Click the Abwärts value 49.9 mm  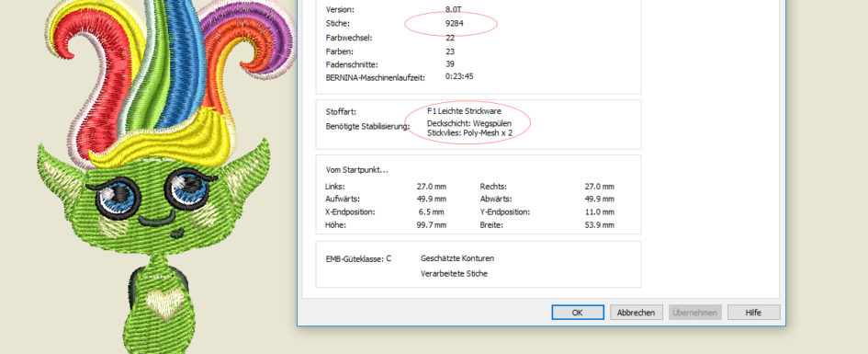[x=599, y=199]
